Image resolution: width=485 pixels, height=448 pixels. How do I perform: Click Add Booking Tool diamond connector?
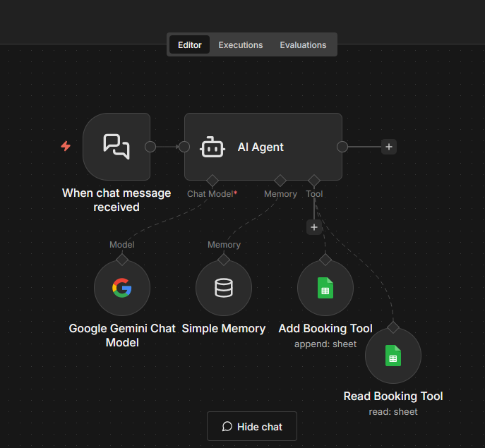pos(325,260)
